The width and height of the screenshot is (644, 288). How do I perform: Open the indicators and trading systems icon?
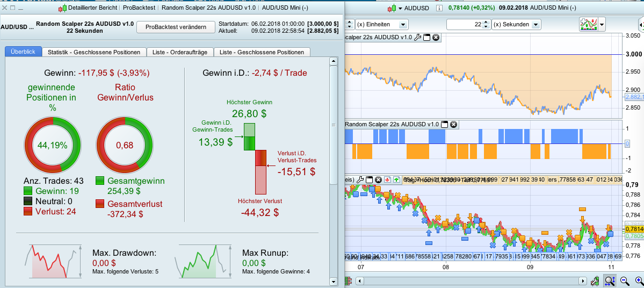tap(588, 25)
